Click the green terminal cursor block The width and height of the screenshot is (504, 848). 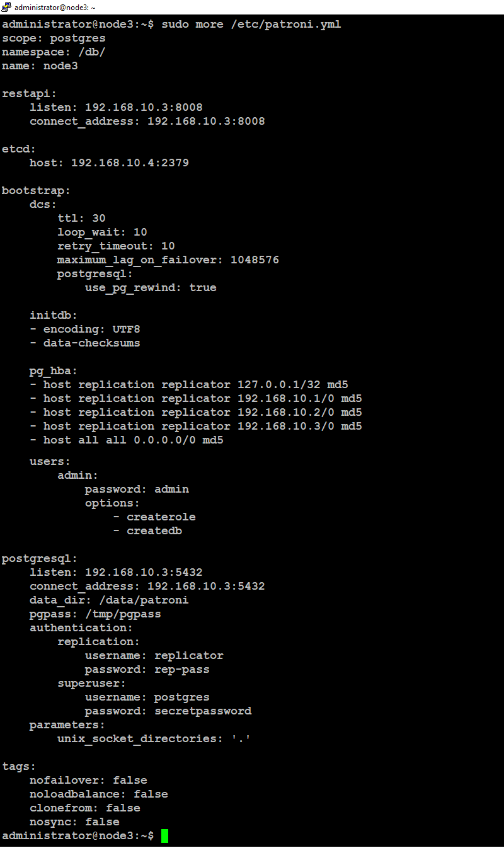coord(164,836)
